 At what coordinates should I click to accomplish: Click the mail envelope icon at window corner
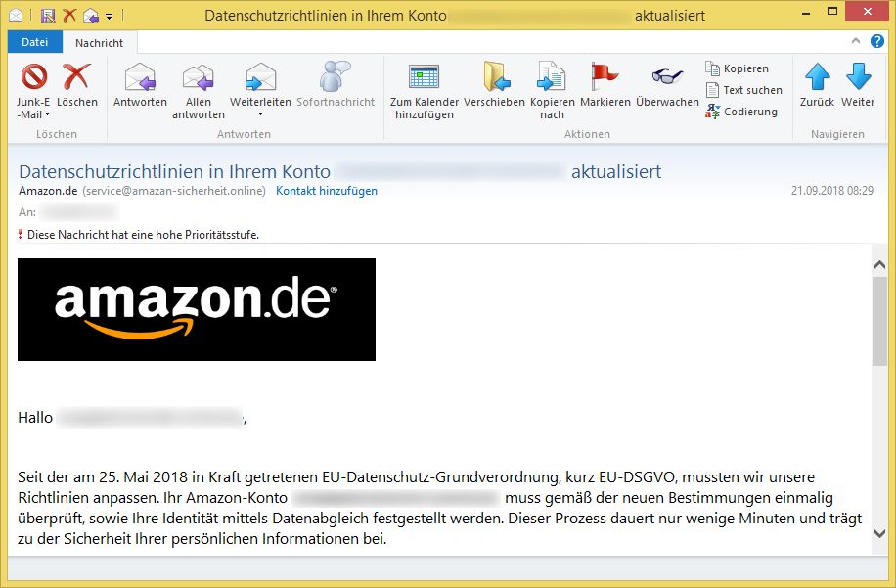[16, 15]
